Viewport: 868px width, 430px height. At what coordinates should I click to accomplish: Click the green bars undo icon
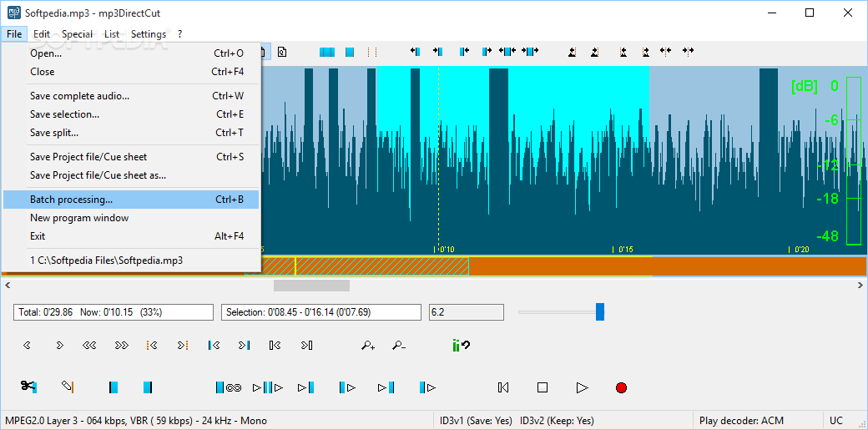point(461,345)
